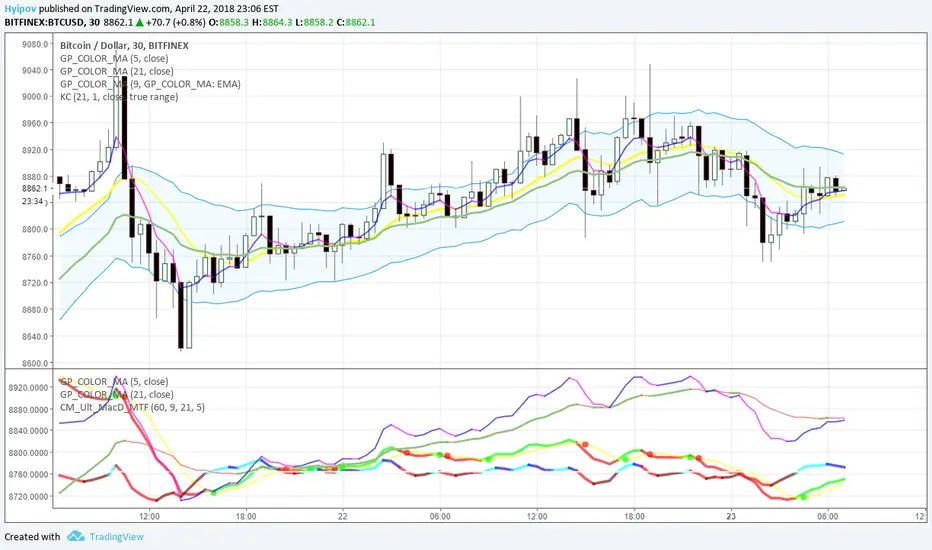The height and width of the screenshot is (550, 932).
Task: Click the first 06:00 time axis label
Action: pos(440,516)
